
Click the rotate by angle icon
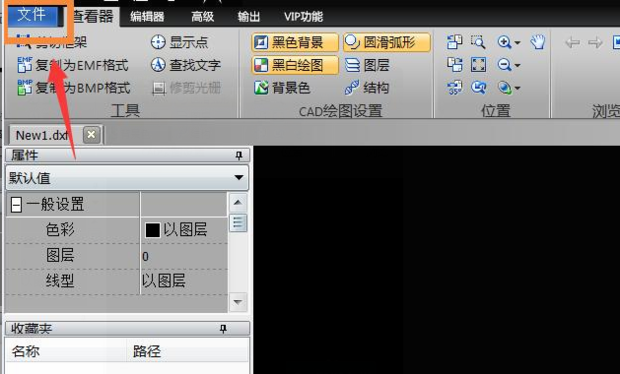coord(455,87)
